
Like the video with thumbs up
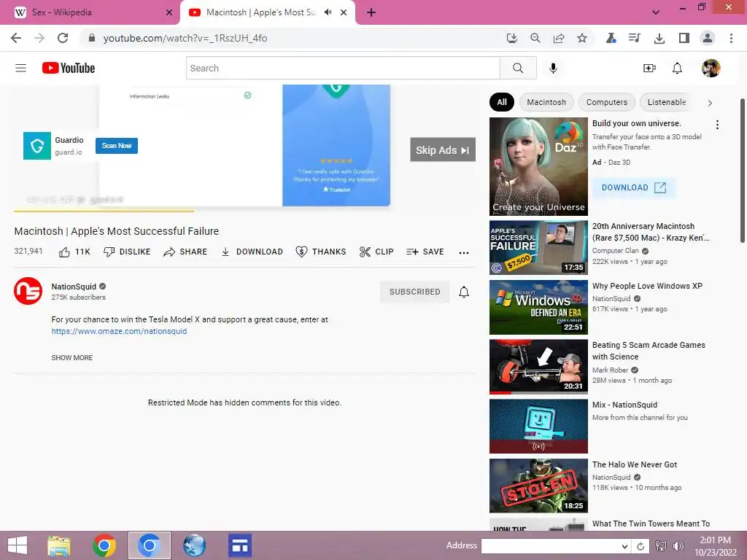pos(74,252)
